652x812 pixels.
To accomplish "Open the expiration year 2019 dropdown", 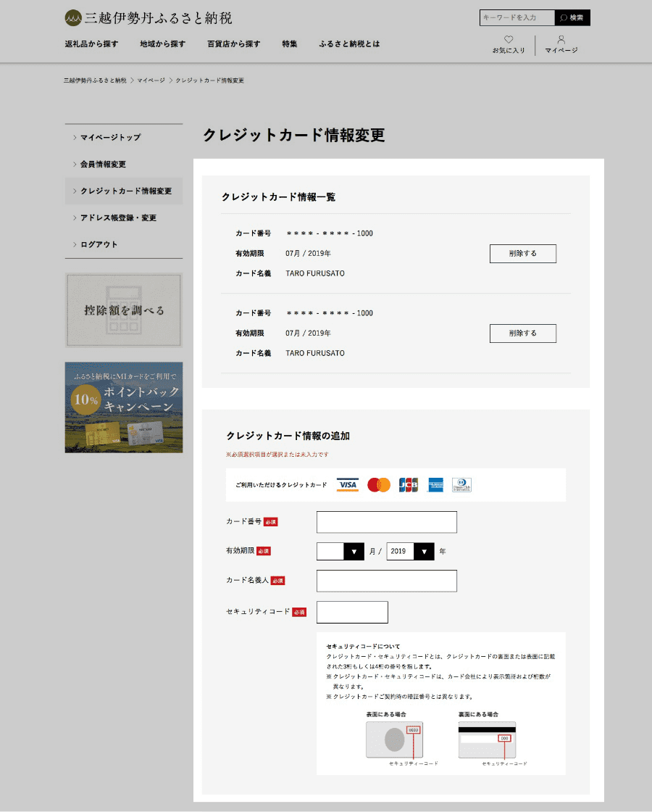I will (410, 552).
